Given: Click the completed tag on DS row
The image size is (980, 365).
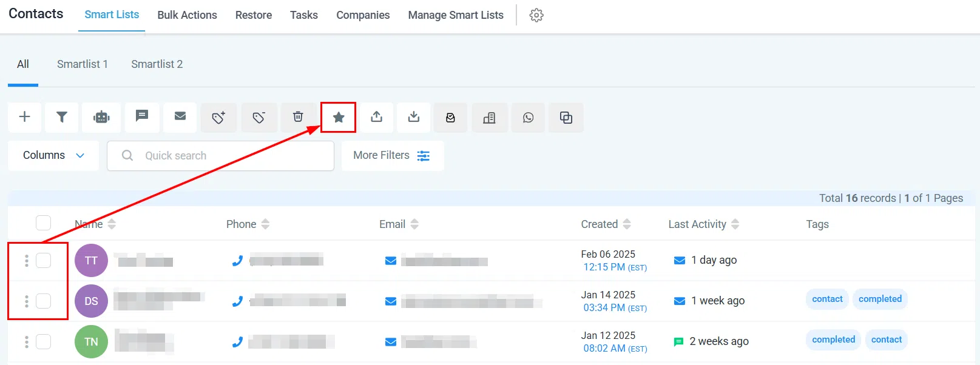Looking at the screenshot, I should (x=880, y=299).
